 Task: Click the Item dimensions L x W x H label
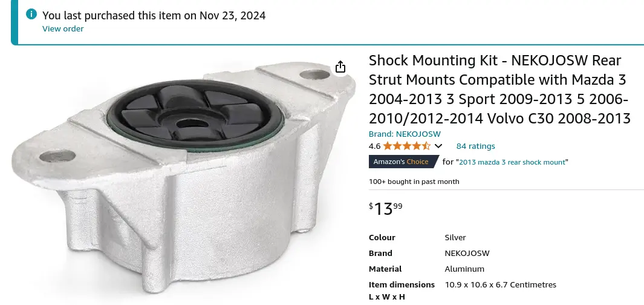click(x=402, y=290)
